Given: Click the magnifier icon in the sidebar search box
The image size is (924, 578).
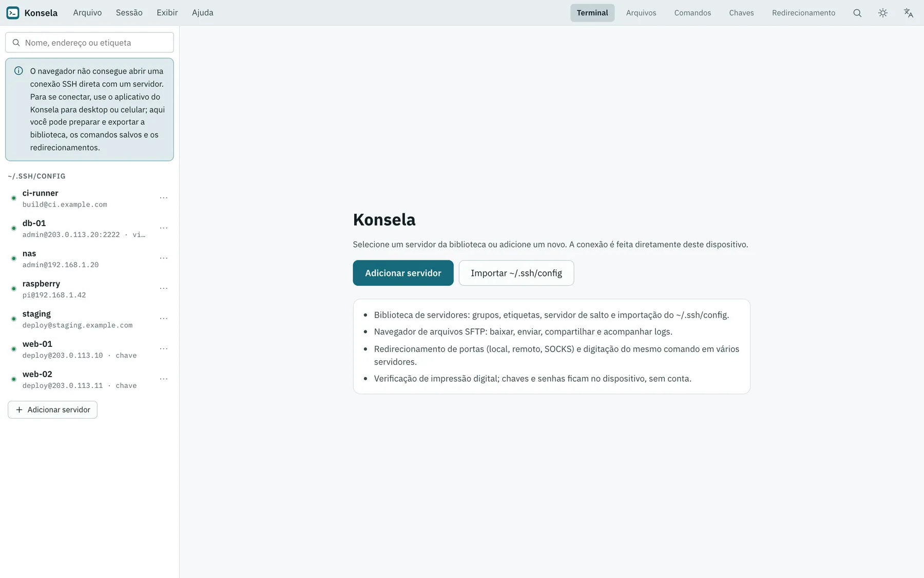Looking at the screenshot, I should tap(16, 43).
